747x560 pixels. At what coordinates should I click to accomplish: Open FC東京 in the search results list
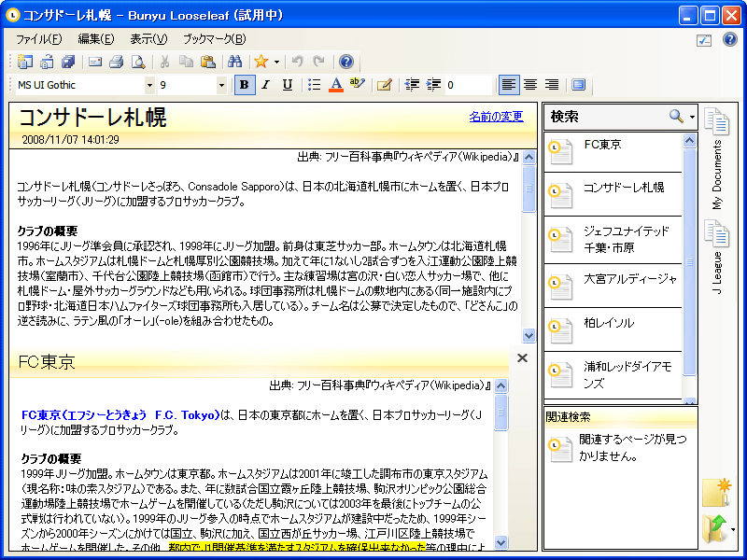click(x=613, y=152)
